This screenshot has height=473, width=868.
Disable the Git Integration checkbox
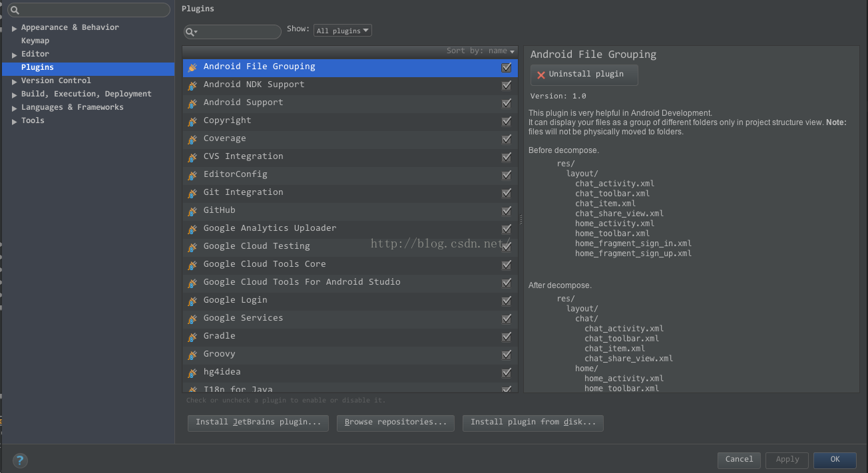click(x=507, y=193)
